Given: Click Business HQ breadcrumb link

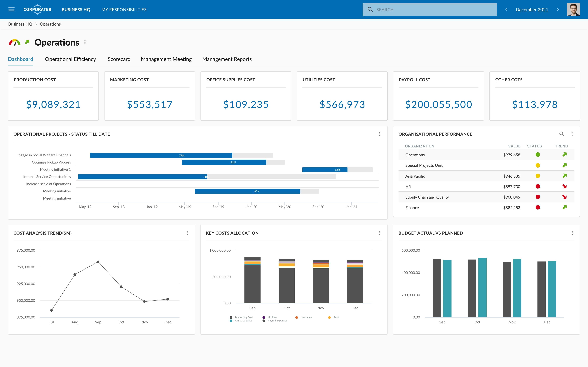Looking at the screenshot, I should pos(20,24).
